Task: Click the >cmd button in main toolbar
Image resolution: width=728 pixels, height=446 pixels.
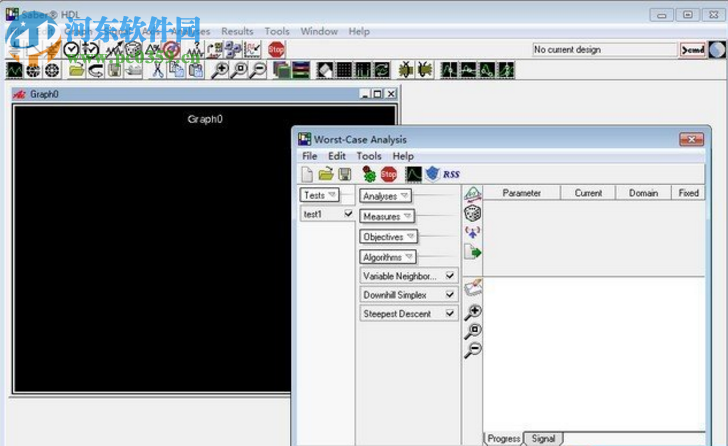Action: [693, 50]
